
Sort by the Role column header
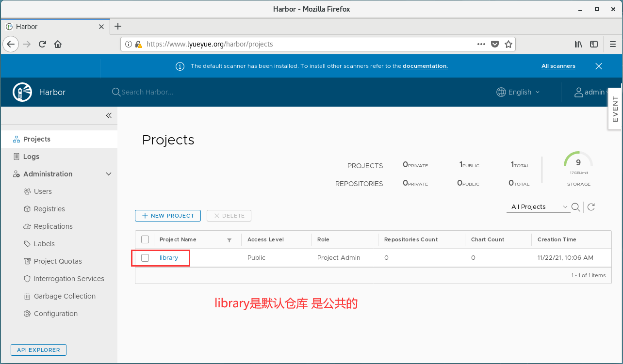click(x=323, y=239)
